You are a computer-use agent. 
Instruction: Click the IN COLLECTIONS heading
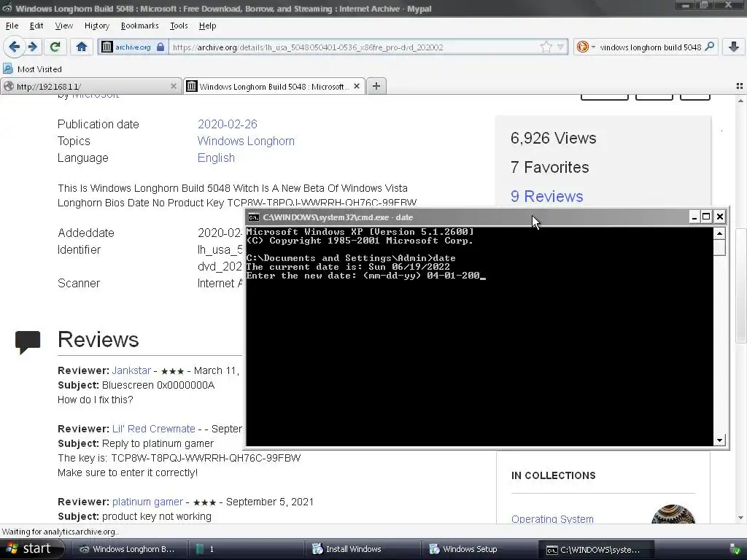(x=553, y=475)
